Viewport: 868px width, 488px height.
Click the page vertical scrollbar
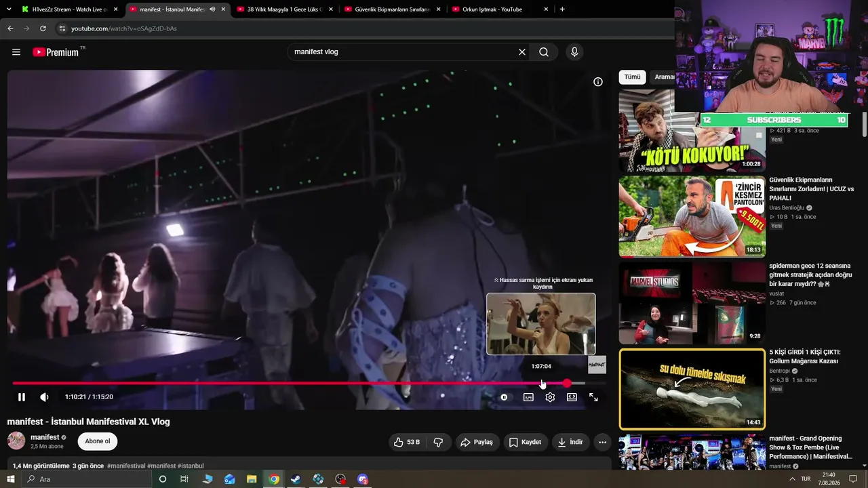(865, 125)
